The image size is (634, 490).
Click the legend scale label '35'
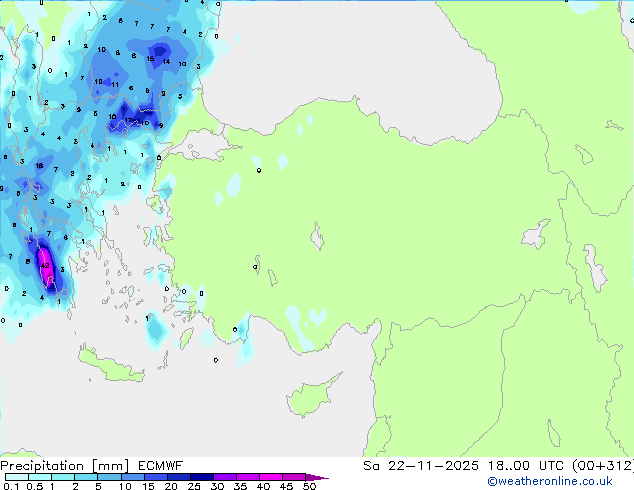[240, 486]
